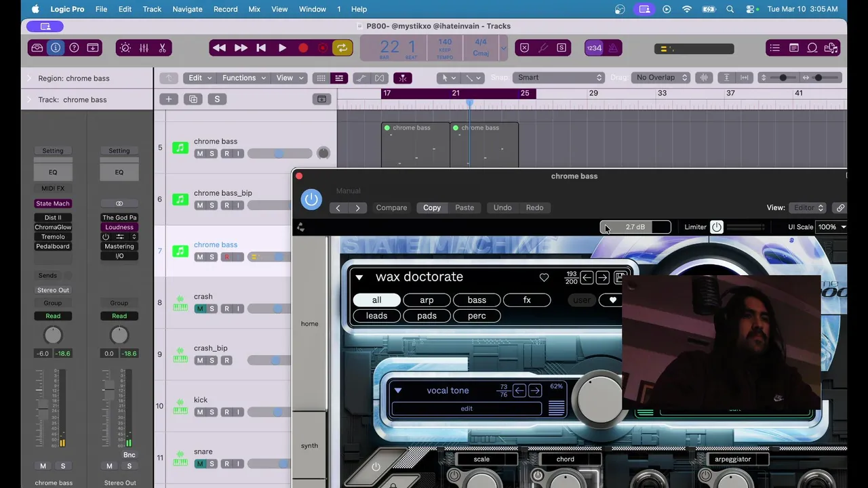Open the Navigate menu
Screen dimensions: 868x488
click(187, 9)
